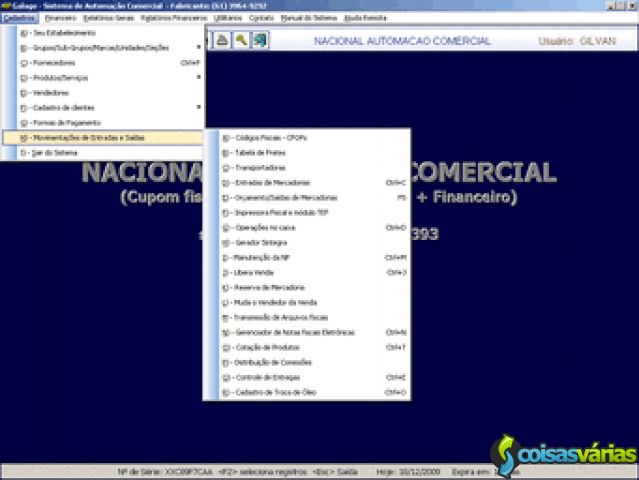639x480 pixels.
Task: Open Gerador Sintegra
Action: click(306, 243)
